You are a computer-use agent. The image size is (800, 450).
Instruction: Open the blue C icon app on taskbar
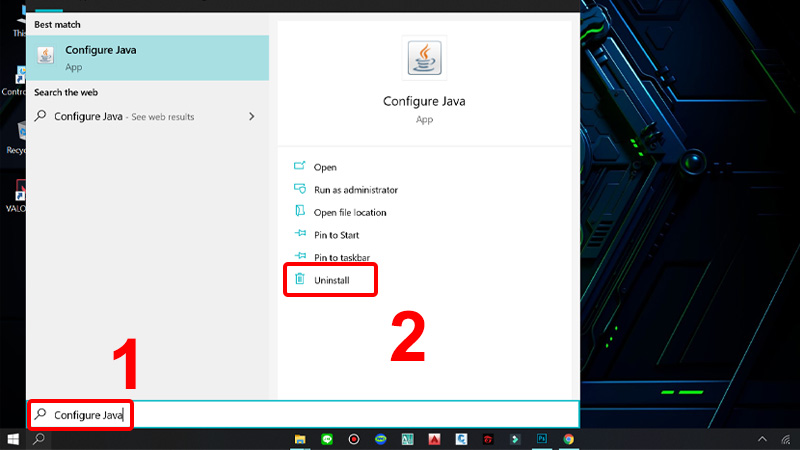click(x=461, y=439)
